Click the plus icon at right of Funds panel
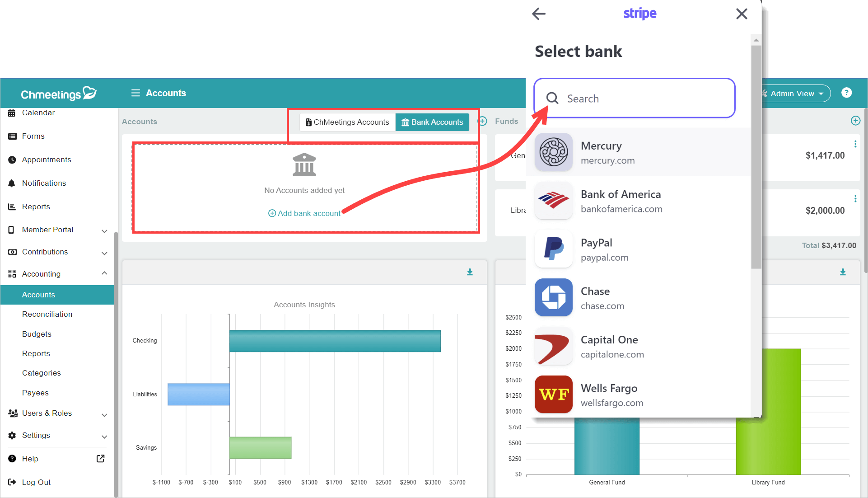The width and height of the screenshot is (868, 498). pos(855,121)
